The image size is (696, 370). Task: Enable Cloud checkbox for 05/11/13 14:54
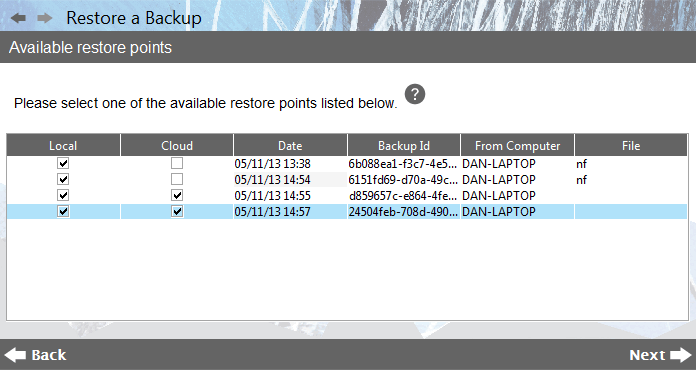tap(177, 179)
